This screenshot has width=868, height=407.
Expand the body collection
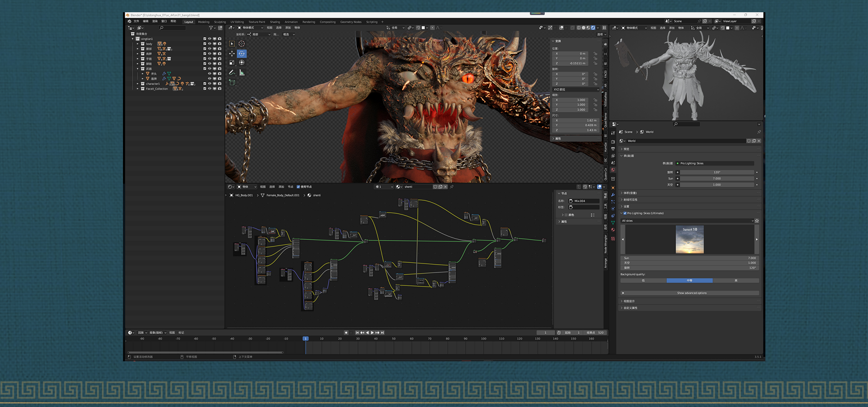pos(138,44)
